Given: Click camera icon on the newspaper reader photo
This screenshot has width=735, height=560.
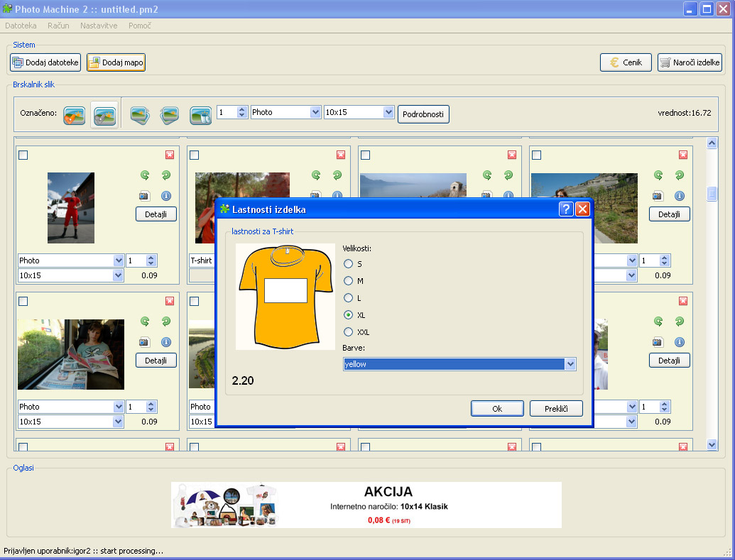Looking at the screenshot, I should (x=145, y=342).
